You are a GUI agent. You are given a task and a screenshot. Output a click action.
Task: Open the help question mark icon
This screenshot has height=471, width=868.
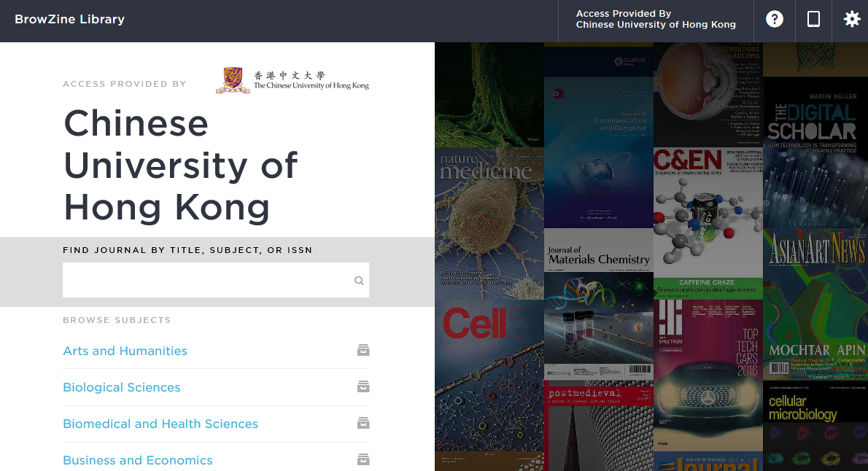click(775, 20)
